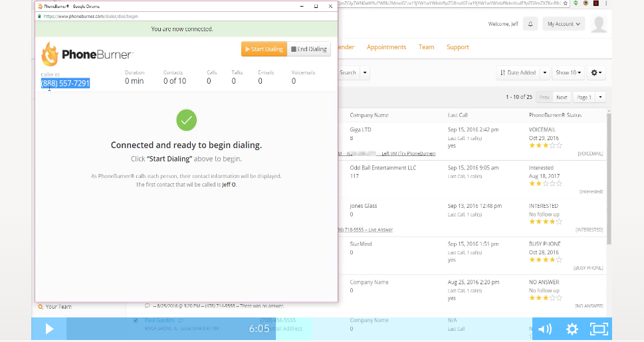This screenshot has width=644, height=342.
Task: Click Odd Ball Entertainment LLC company name
Action: coord(383,167)
